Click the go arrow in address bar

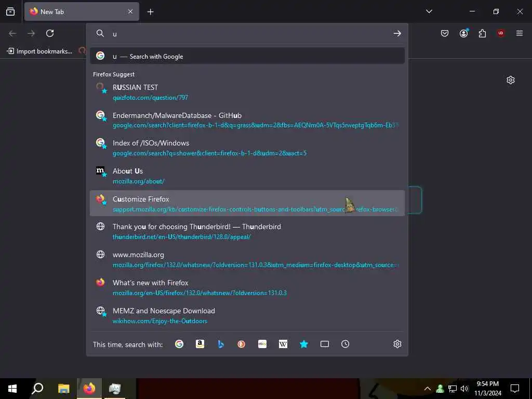coord(397,33)
